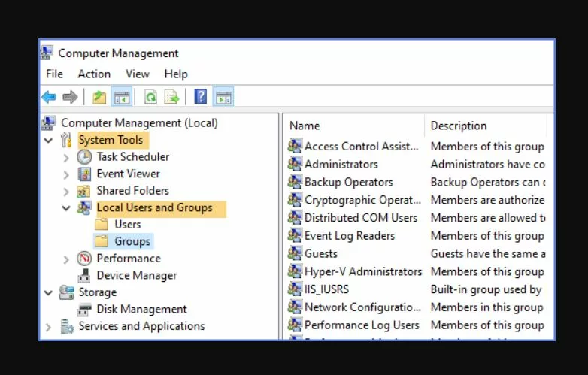Open the Action menu
The width and height of the screenshot is (588, 375).
(x=94, y=74)
